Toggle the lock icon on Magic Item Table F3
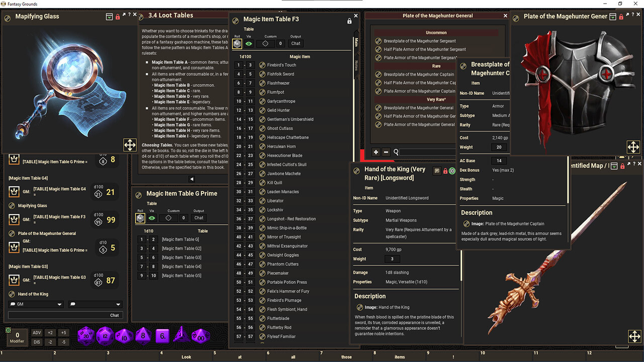 pos(350,22)
